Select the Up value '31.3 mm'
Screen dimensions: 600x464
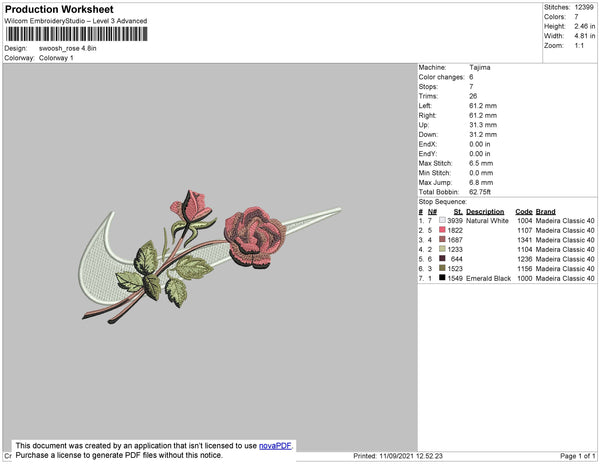(x=483, y=125)
